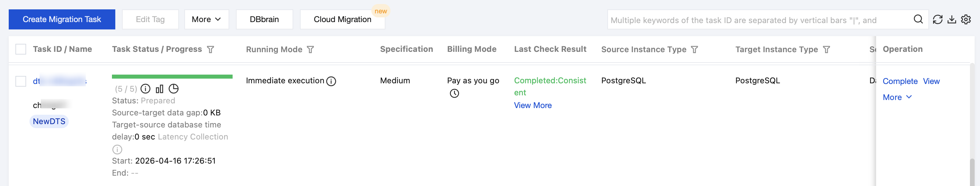Screen dimensions: 980x186
Task: Click the clock icon under Pay as you go
Action: (x=454, y=93)
